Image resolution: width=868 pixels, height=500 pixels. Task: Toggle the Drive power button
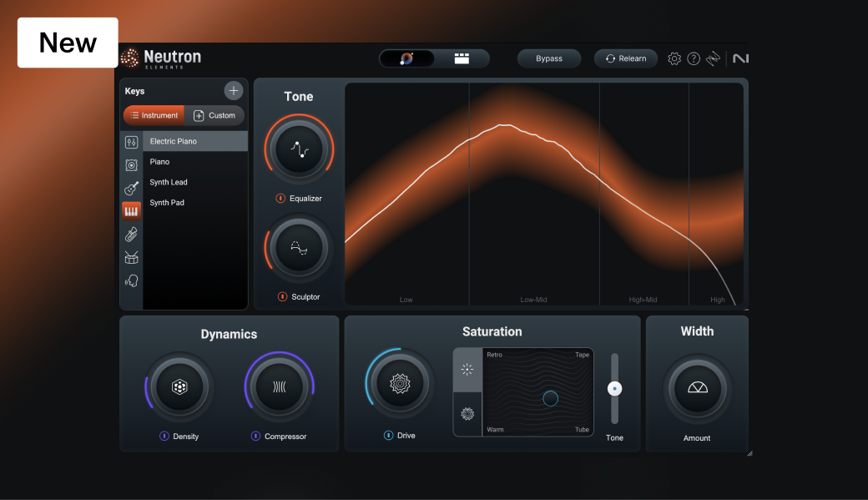click(389, 435)
